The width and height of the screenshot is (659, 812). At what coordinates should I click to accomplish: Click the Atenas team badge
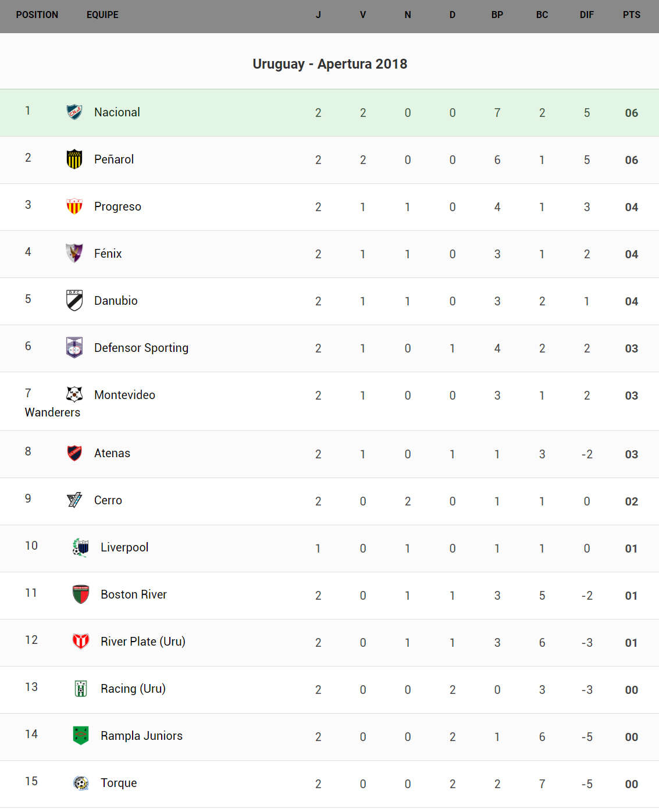point(74,453)
